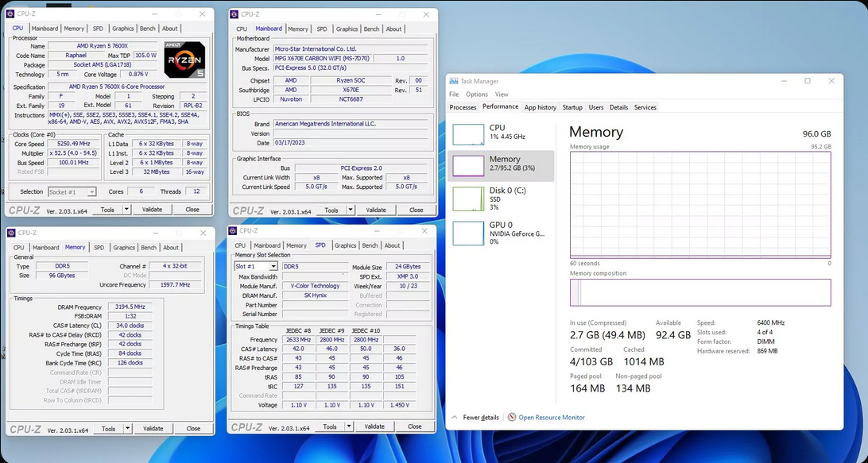Switch to the App history tab in Task Manager

click(x=541, y=107)
